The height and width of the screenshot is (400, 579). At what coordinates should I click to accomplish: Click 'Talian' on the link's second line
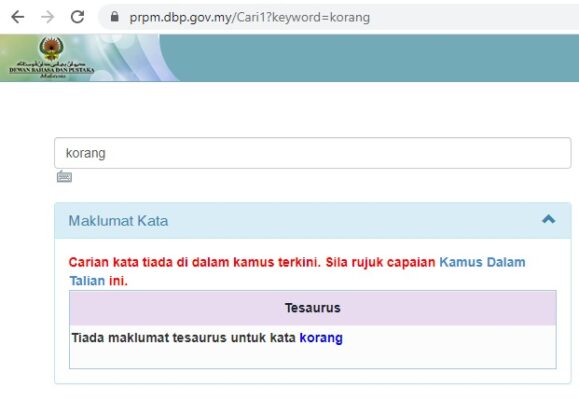[87, 281]
